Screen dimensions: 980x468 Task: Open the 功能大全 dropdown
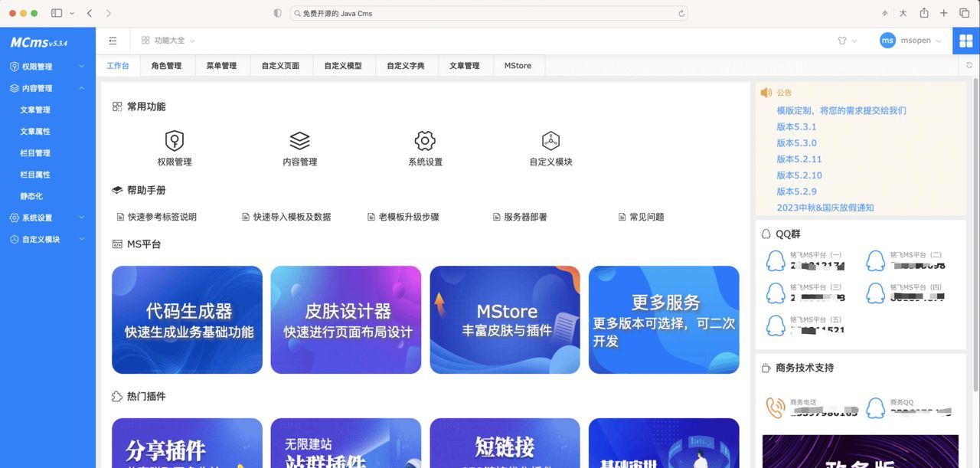(168, 41)
